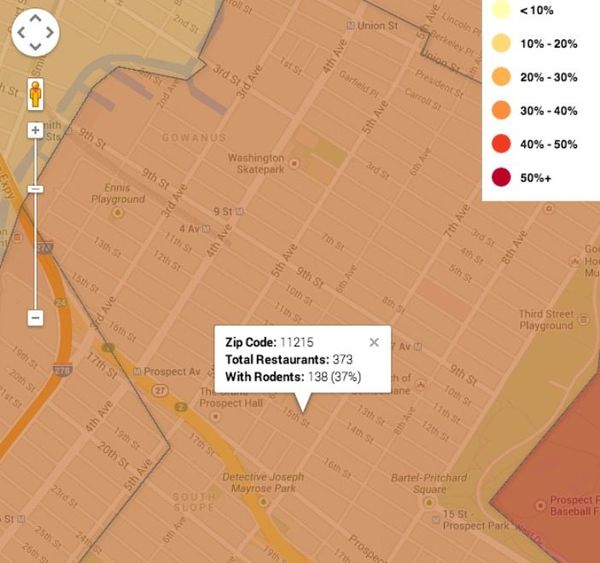
Task: Click the Bartel-Pritchard Square label
Action: point(429,483)
